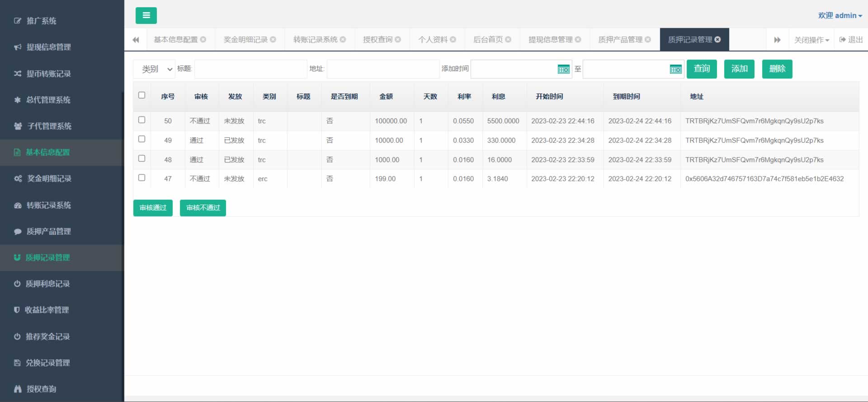Screen dimensions: 868x402
Task: Click the green hamburger menu toggle button
Action: tap(146, 15)
